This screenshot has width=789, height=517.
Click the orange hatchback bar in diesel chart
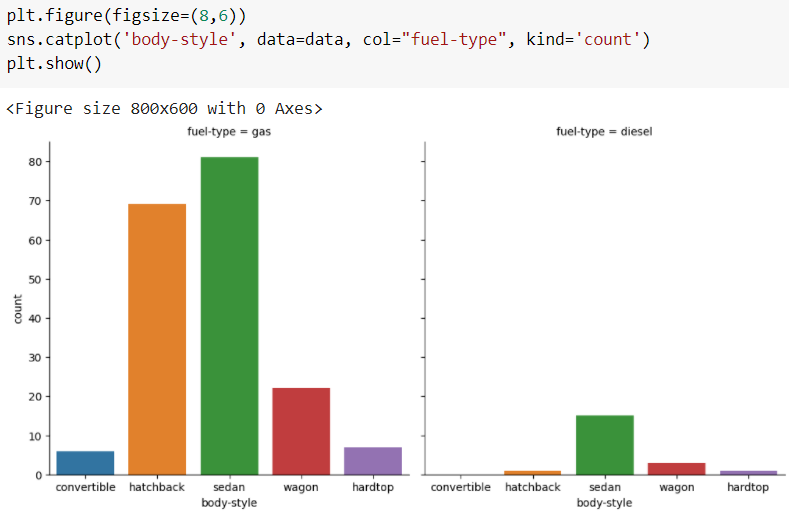(x=532, y=473)
